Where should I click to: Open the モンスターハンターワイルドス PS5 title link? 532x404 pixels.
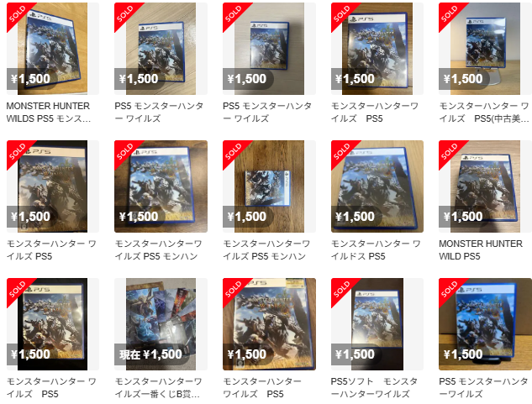[376, 250]
